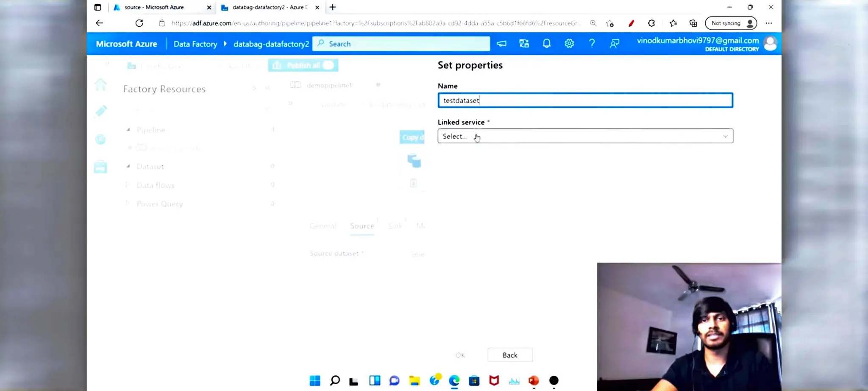The image size is (868, 391).
Task: Select the General tab in the pipeline
Action: pos(323,226)
